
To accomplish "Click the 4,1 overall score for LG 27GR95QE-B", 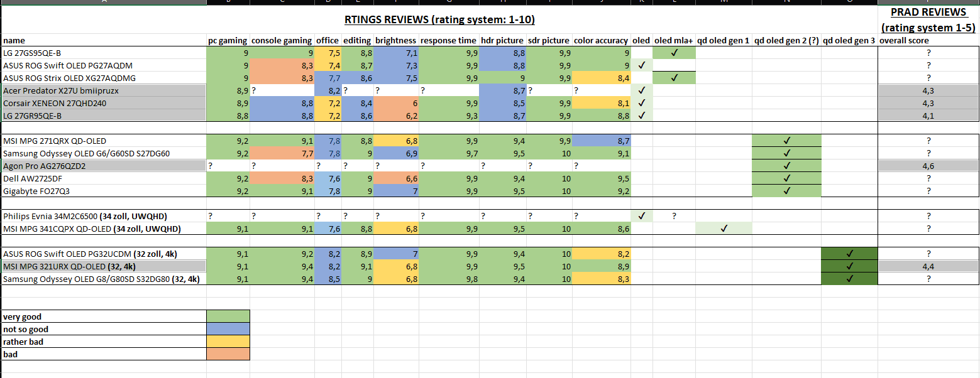I will pyautogui.click(x=928, y=116).
